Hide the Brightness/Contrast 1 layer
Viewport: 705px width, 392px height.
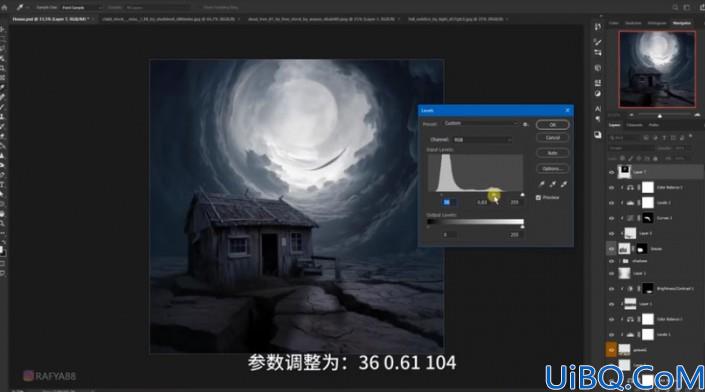[x=611, y=289]
